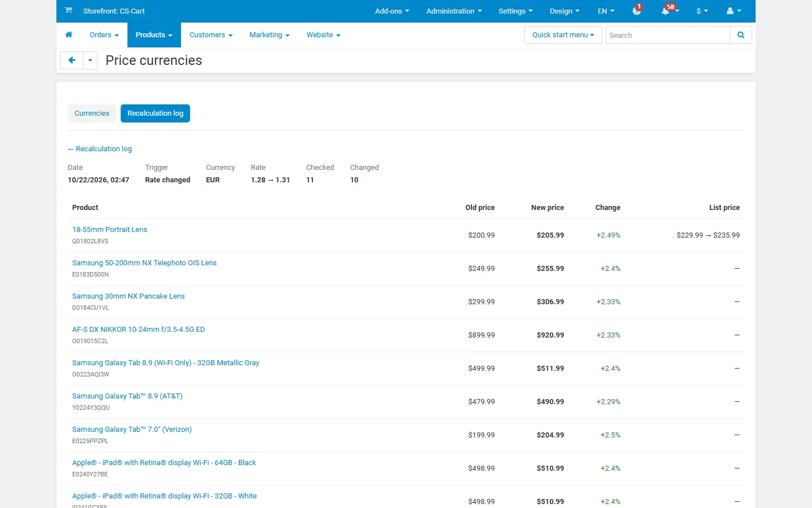The image size is (812, 508).
Task: Expand the Add-ons menu
Action: 392,11
